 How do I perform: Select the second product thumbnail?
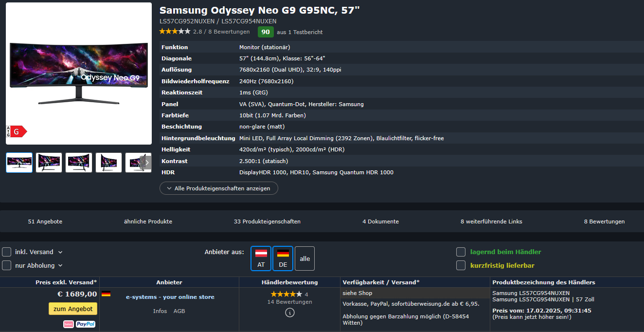(x=49, y=163)
